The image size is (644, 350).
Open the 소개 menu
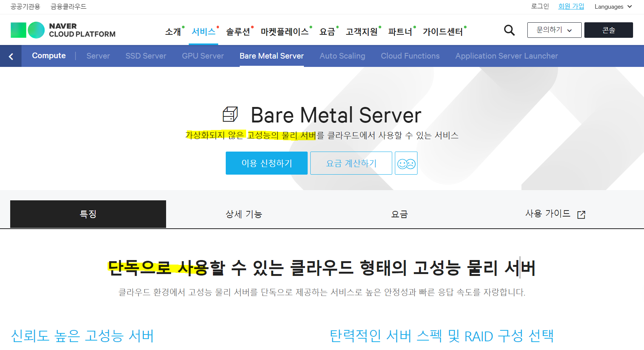click(173, 32)
